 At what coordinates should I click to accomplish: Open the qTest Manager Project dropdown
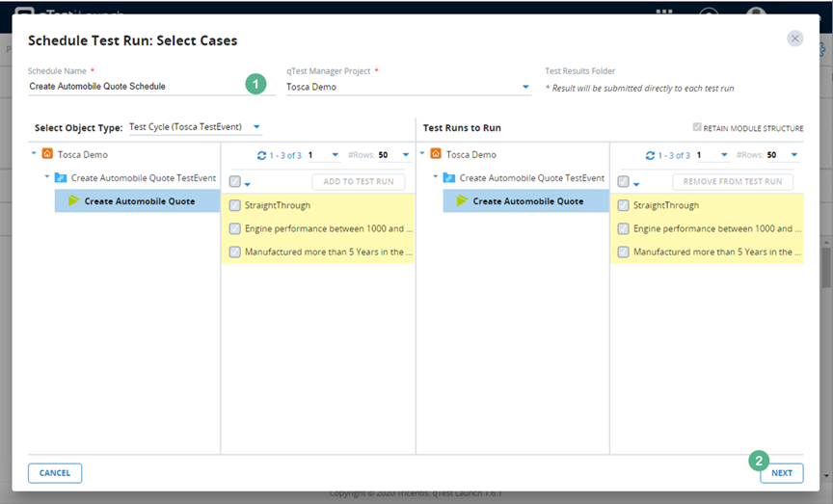click(525, 87)
